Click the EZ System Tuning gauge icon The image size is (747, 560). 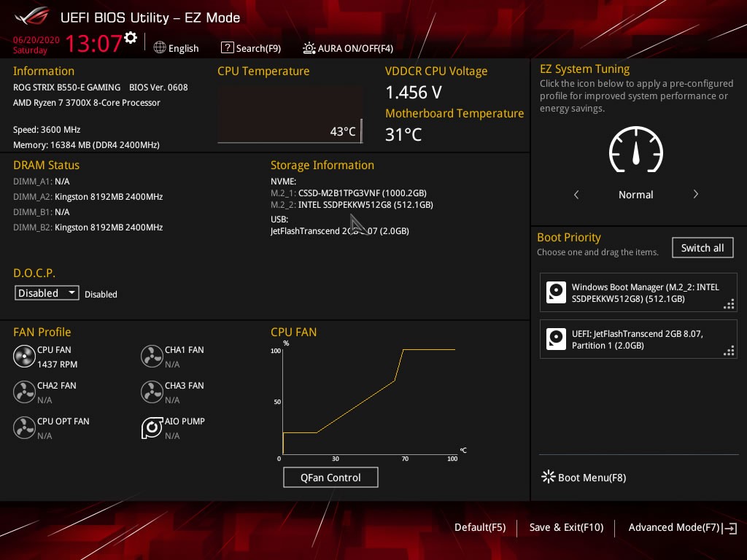636,149
